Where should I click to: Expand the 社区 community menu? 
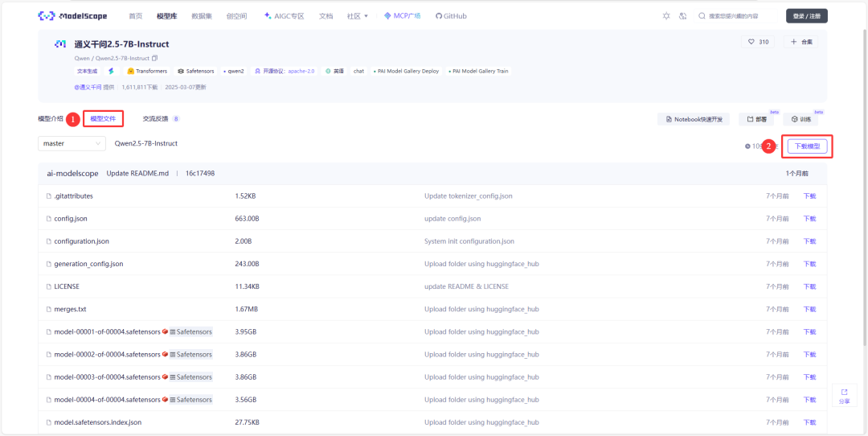tap(358, 16)
